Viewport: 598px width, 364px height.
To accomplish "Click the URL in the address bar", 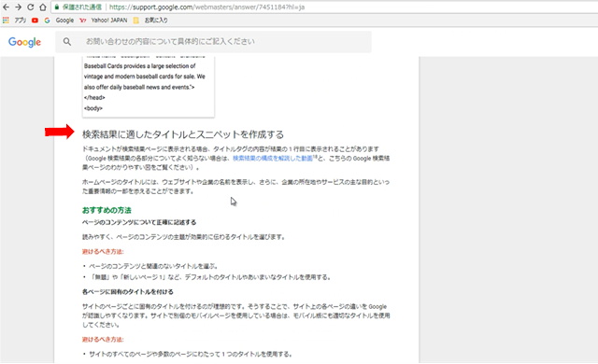I will 206,7.
